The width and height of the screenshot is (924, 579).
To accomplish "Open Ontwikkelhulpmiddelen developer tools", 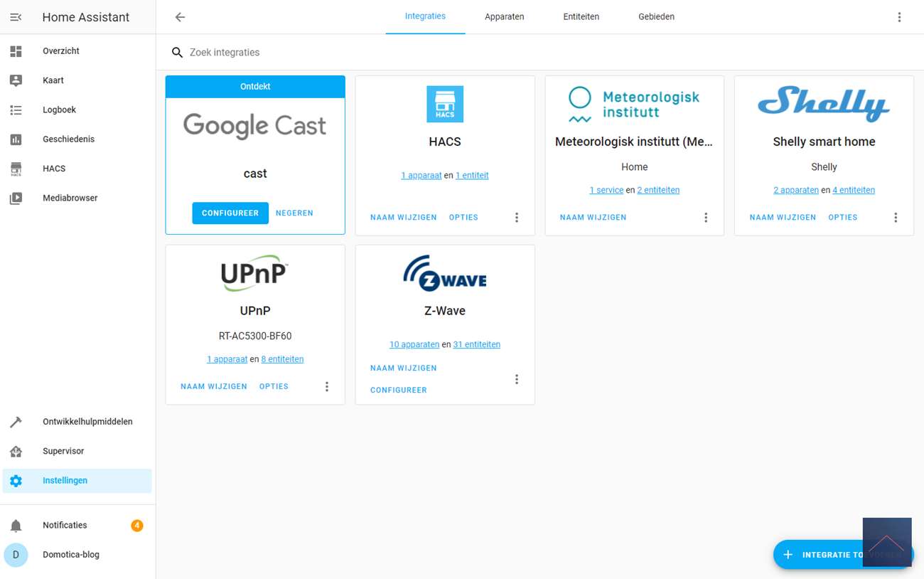I will [x=87, y=422].
